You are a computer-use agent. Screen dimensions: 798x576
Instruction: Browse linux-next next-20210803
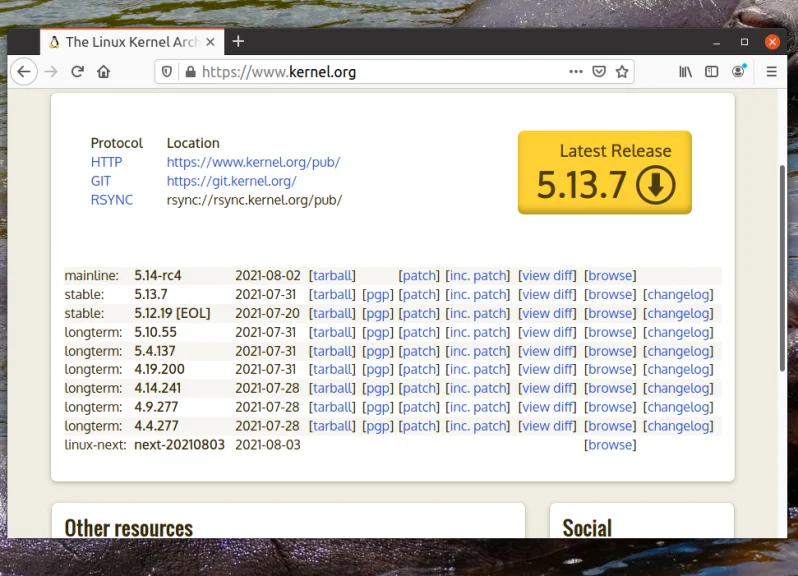[x=610, y=445]
